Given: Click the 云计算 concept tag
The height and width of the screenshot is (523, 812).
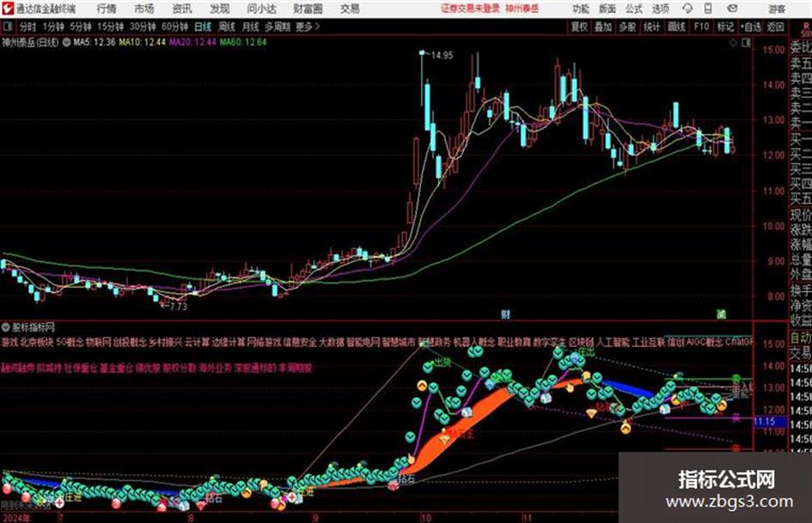Looking at the screenshot, I should click(x=198, y=343).
